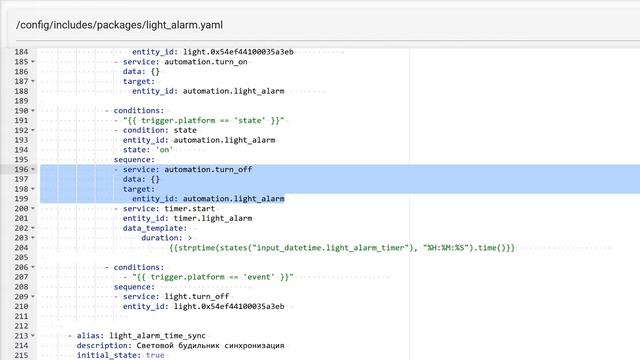The width and height of the screenshot is (640, 360).
Task: Click 'condition: state' on line 192
Action: (x=160, y=130)
